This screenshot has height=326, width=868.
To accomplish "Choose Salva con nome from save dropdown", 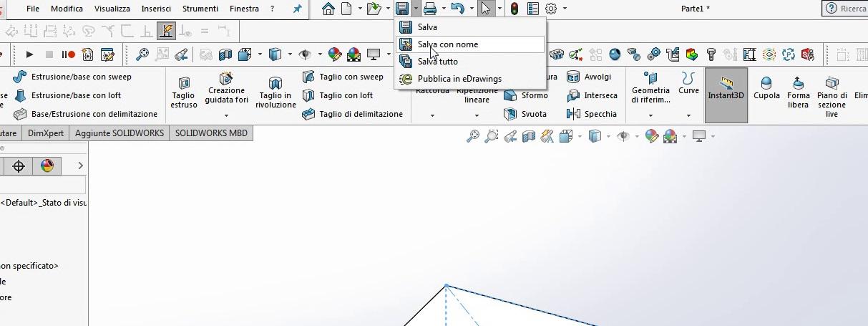I will pos(469,44).
